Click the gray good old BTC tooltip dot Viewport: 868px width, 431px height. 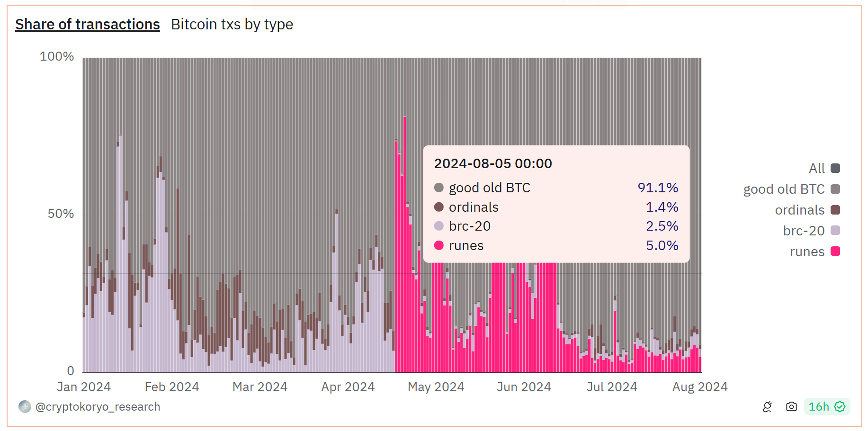439,188
